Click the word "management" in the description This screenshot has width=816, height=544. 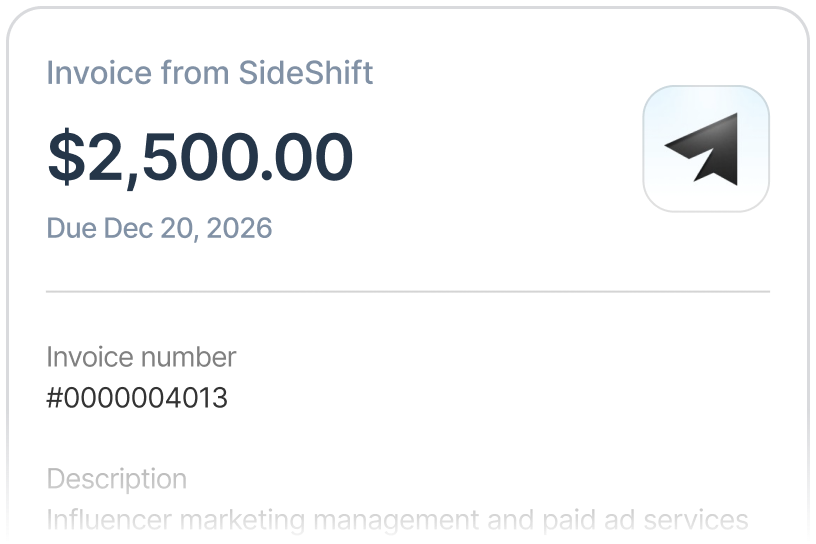tap(398, 520)
